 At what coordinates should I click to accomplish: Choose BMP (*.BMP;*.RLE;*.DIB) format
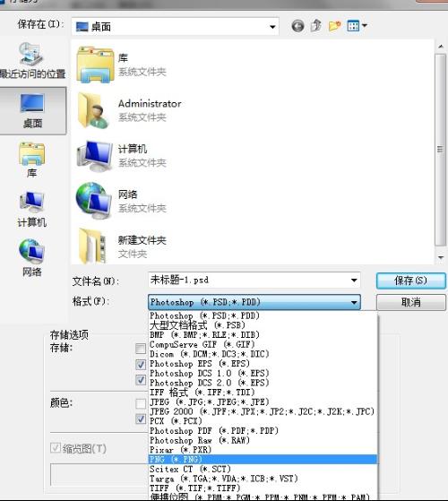[263, 335]
